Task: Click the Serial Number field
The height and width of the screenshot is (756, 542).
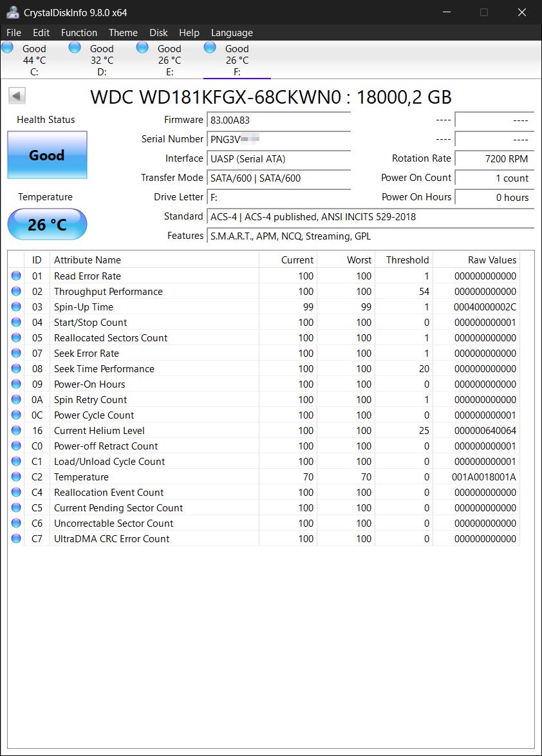Action: 279,139
